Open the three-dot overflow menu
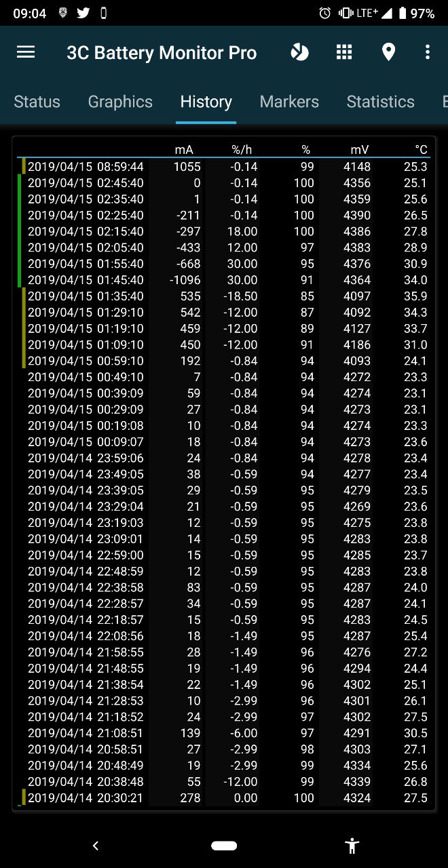448x868 pixels. click(x=427, y=52)
